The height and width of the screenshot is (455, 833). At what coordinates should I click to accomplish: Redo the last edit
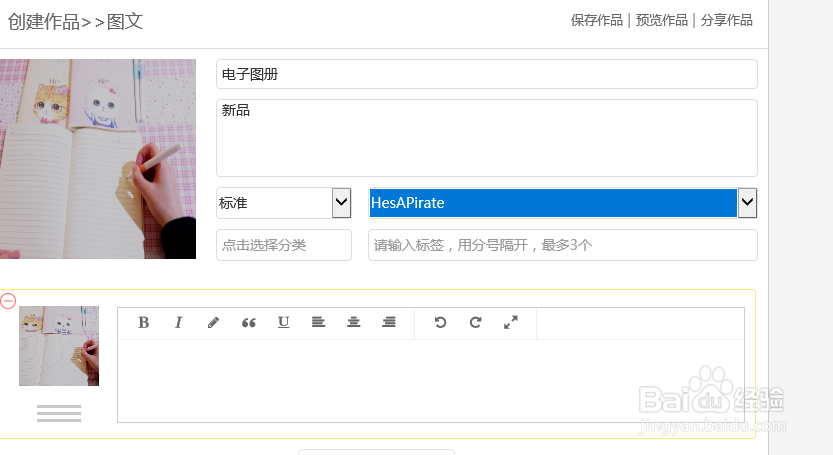coord(475,322)
